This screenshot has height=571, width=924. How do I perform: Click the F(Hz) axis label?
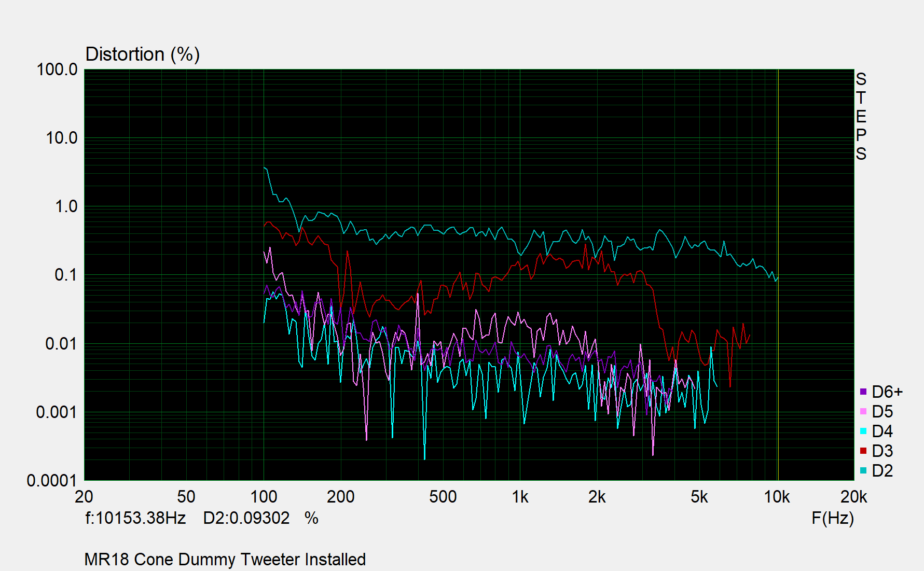coord(833,518)
